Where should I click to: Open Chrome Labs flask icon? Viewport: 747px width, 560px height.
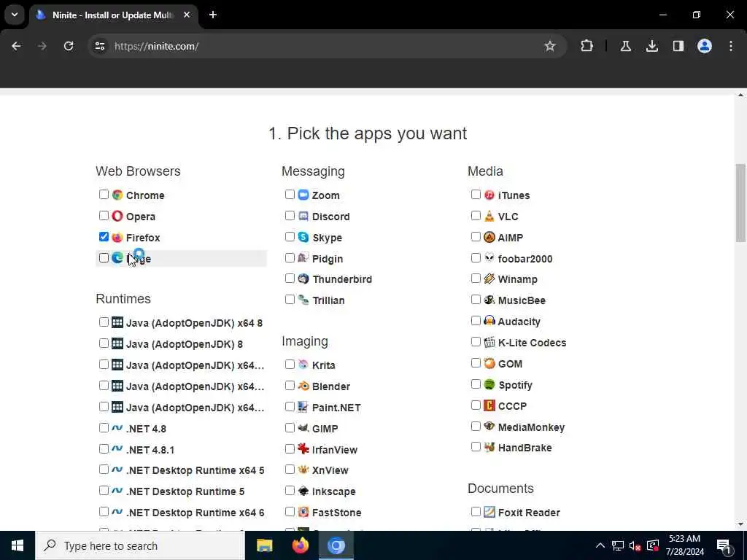point(626,46)
